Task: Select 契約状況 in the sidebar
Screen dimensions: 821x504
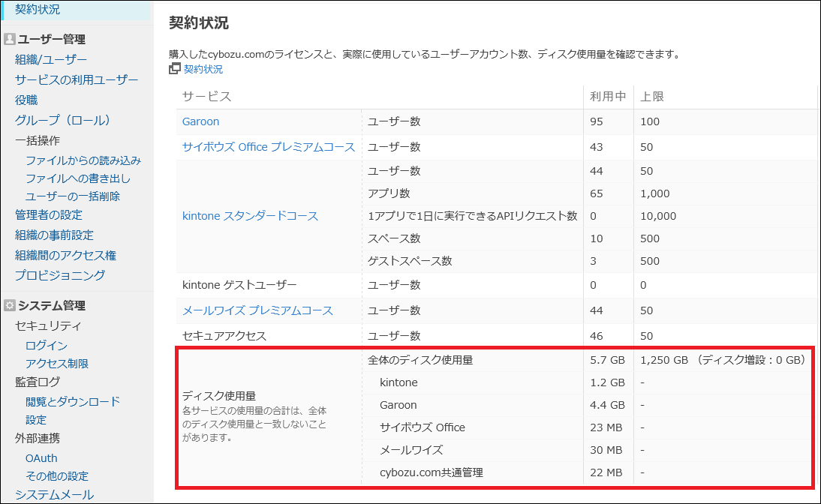Action: (x=38, y=10)
